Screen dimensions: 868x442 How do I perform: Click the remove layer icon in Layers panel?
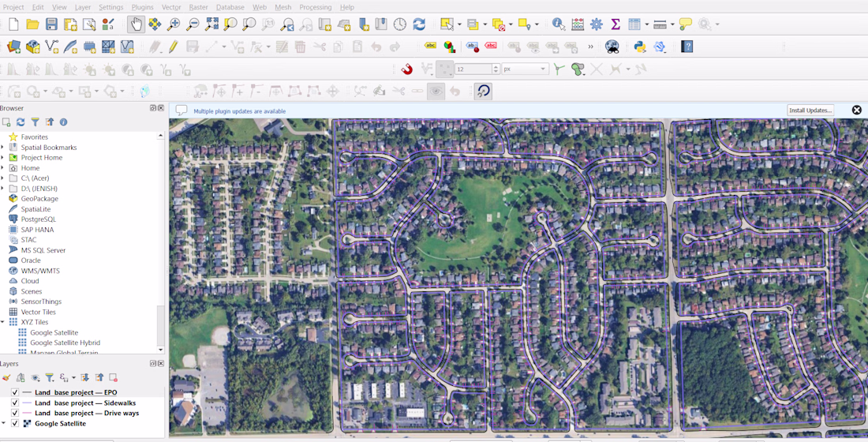click(113, 378)
